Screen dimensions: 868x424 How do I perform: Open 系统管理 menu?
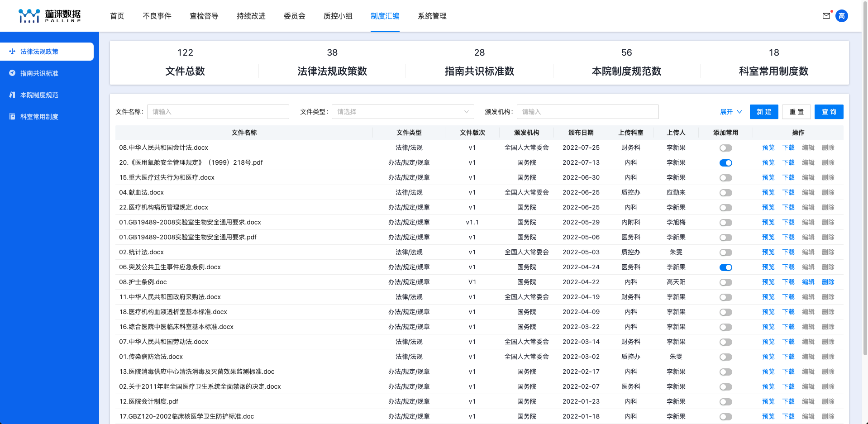432,16
